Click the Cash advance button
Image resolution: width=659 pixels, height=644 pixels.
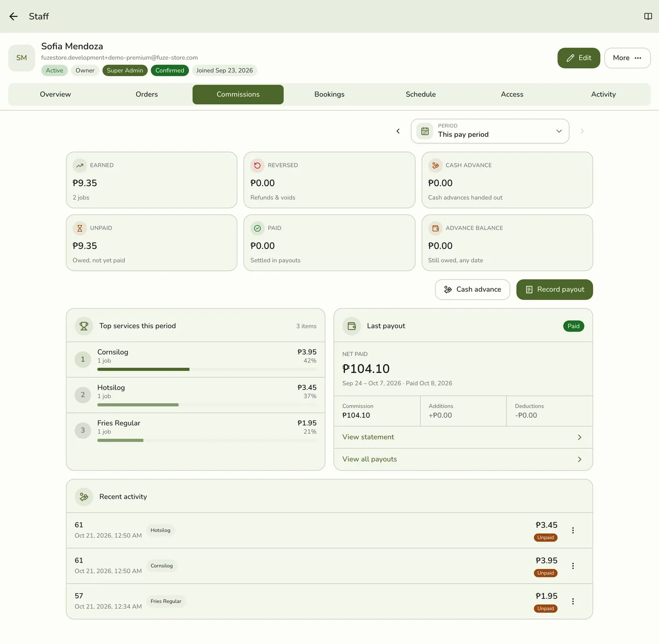coord(473,290)
